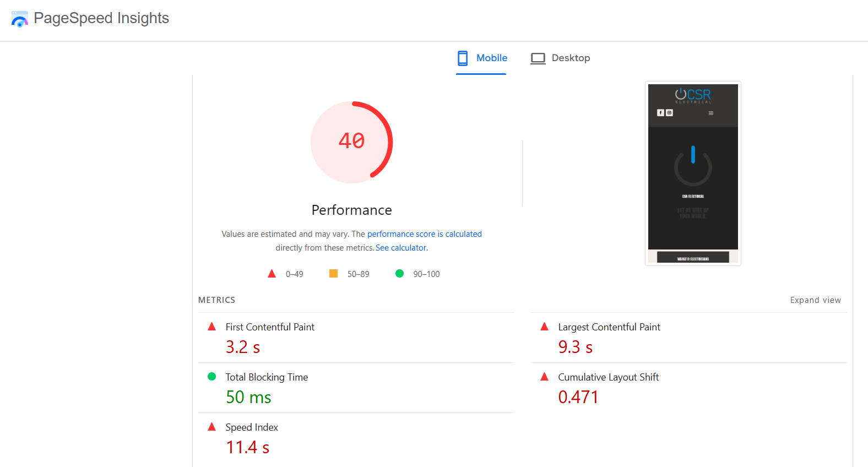Click the desktop monitor icon in tabs

click(538, 58)
